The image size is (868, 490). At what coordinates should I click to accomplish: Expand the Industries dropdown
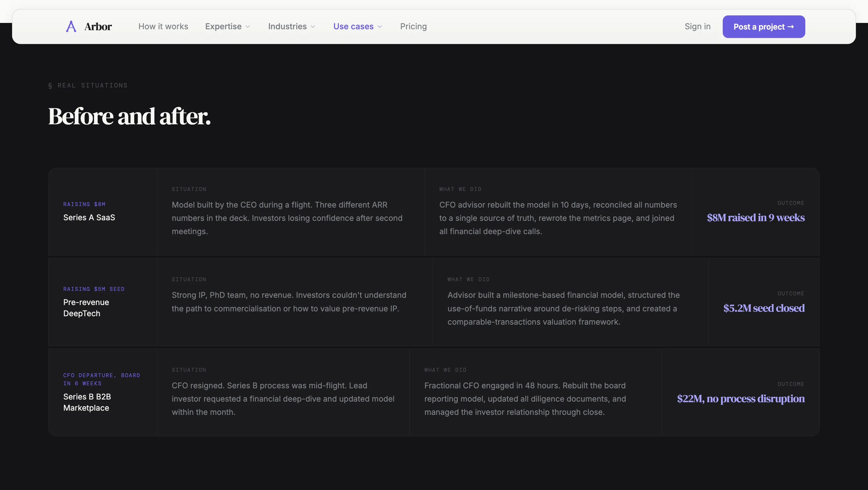pyautogui.click(x=291, y=26)
